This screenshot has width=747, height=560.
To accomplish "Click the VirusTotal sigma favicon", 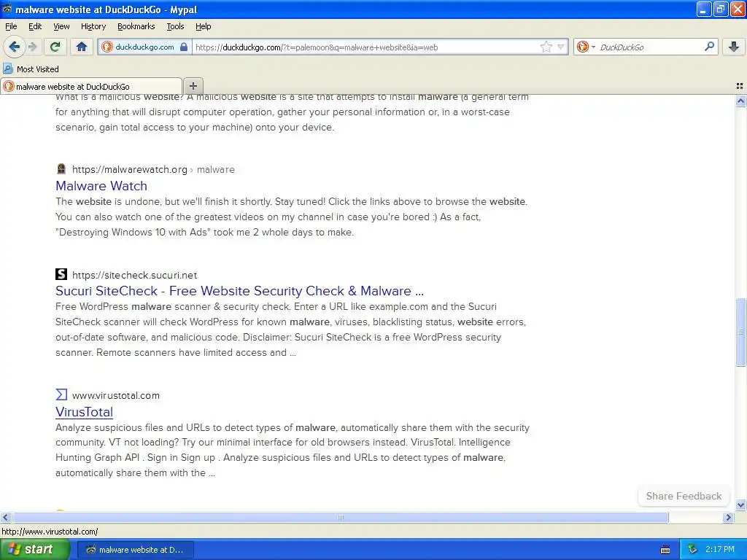I will (61, 394).
